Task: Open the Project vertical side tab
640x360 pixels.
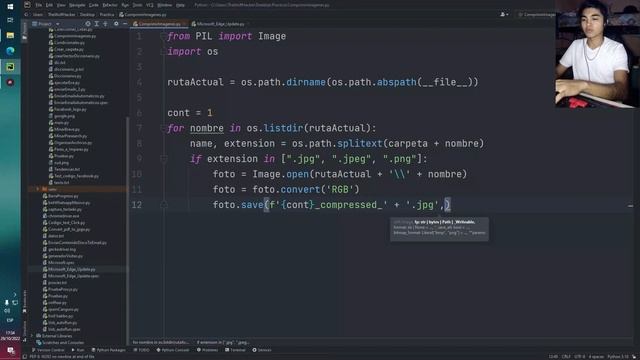Action: 24,31
